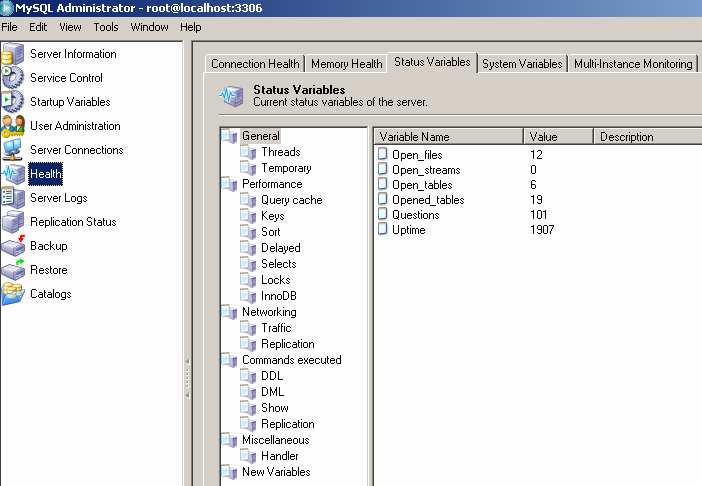Screen dimensions: 702x486
Task: Select Query cache category
Action: 291,200
